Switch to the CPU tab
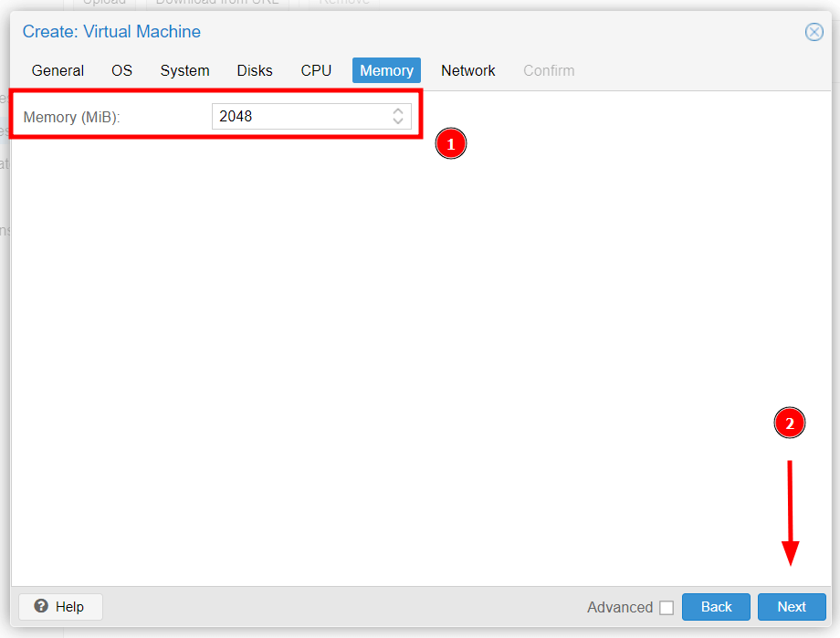840x638 pixels. pyautogui.click(x=316, y=70)
